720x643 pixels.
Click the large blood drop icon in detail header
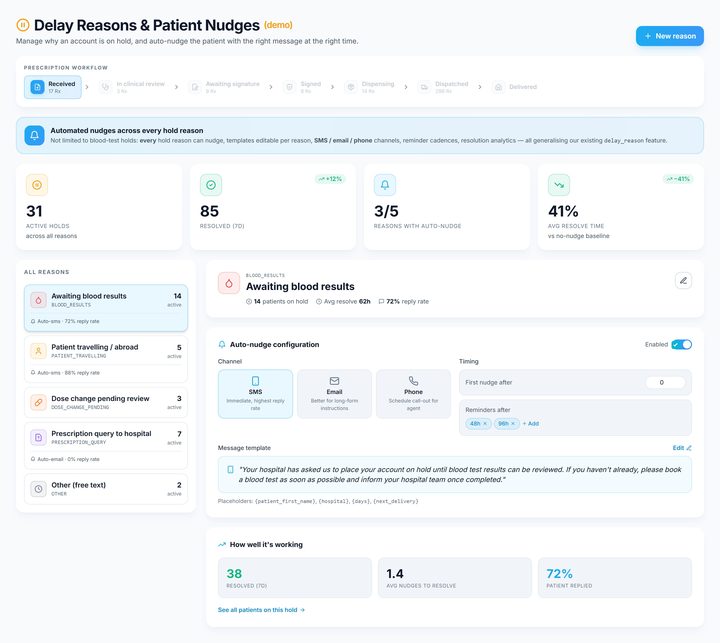(x=229, y=283)
